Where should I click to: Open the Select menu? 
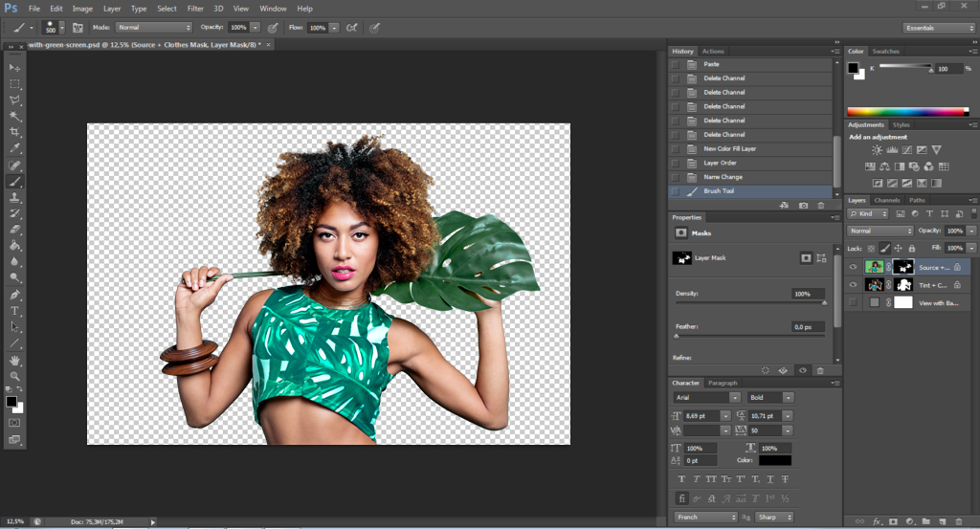167,9
